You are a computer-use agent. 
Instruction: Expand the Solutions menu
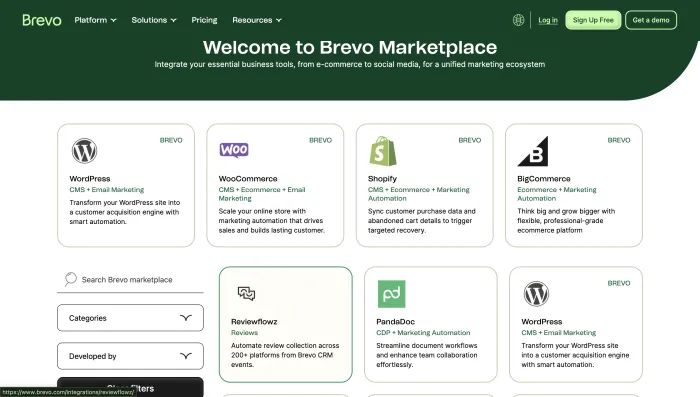(x=154, y=20)
